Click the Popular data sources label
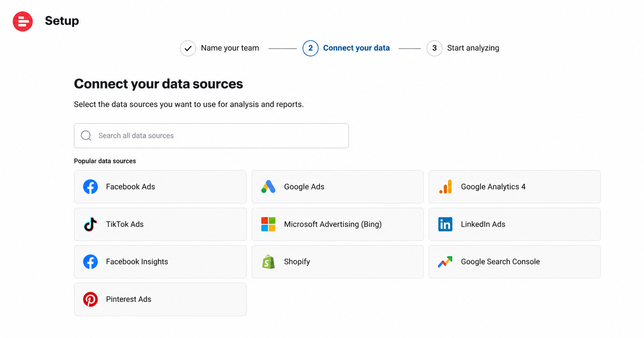Image resolution: width=644 pixels, height=338 pixels. [x=105, y=161]
